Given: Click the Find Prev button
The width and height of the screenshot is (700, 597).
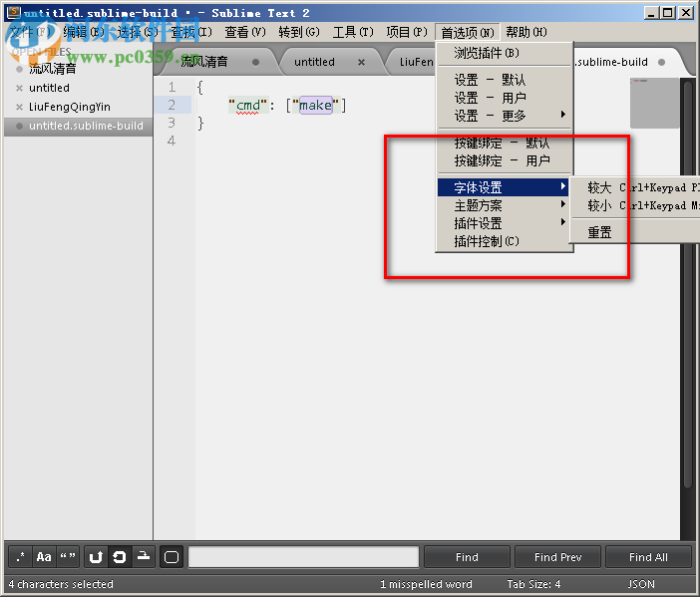Looking at the screenshot, I should pyautogui.click(x=557, y=557).
